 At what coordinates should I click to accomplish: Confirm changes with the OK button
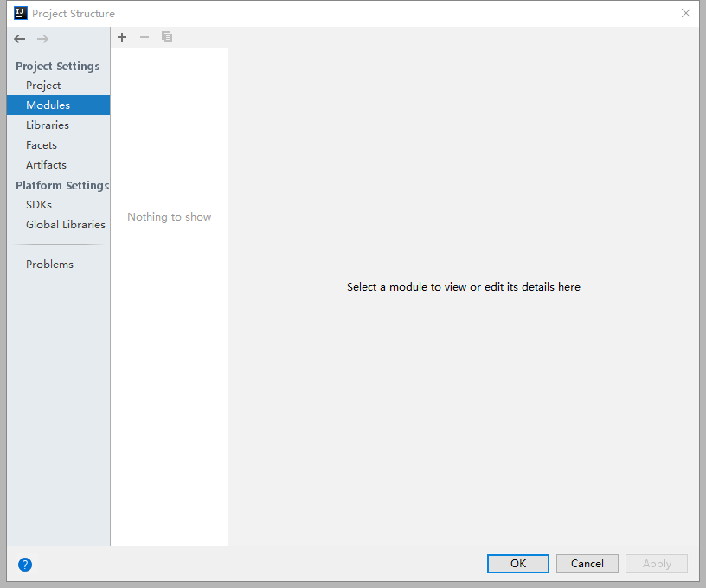click(517, 563)
